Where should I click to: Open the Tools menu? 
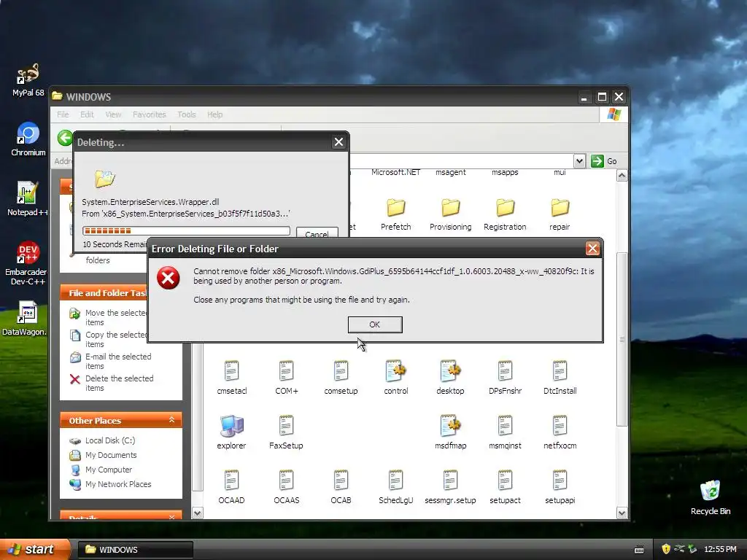click(x=187, y=114)
